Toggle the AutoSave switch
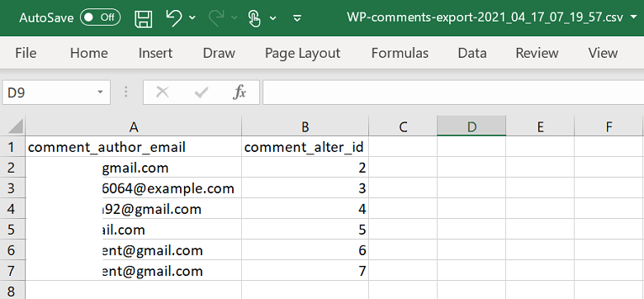The height and width of the screenshot is (299, 644). (x=100, y=17)
